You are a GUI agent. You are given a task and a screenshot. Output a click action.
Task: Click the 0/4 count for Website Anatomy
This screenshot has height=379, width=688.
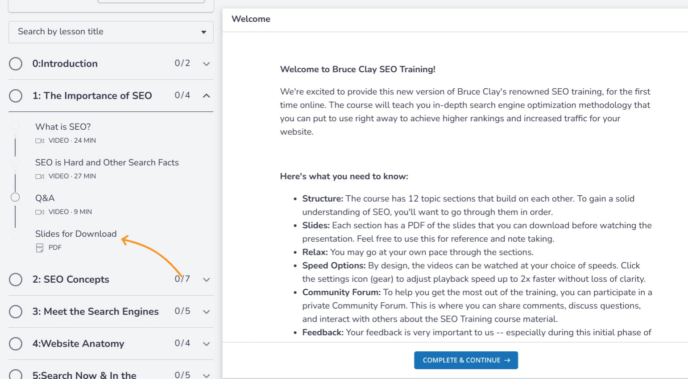point(182,343)
